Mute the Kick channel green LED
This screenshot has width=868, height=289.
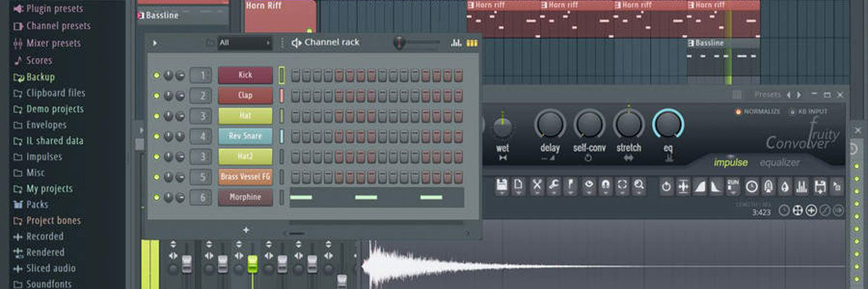156,75
